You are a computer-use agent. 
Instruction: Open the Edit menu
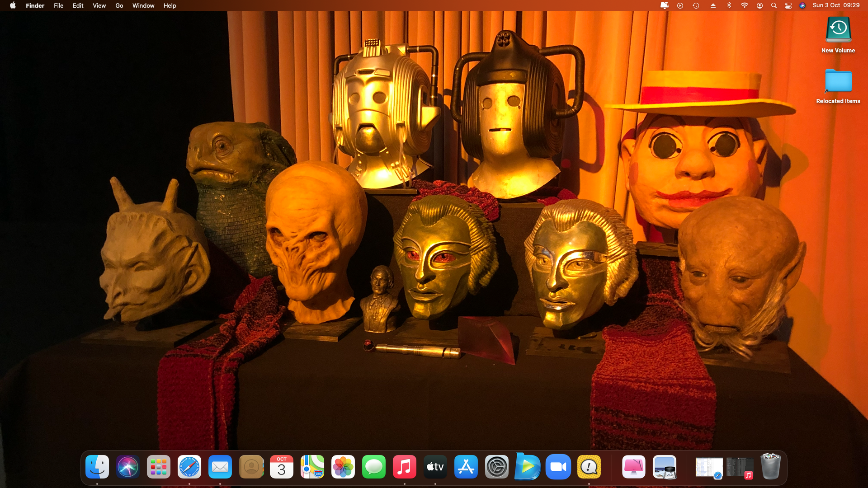click(78, 5)
